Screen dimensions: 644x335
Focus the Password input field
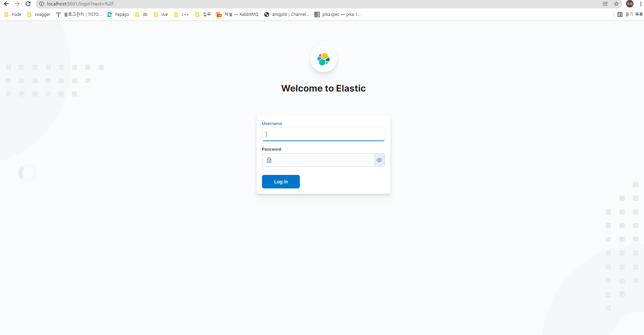tap(324, 160)
